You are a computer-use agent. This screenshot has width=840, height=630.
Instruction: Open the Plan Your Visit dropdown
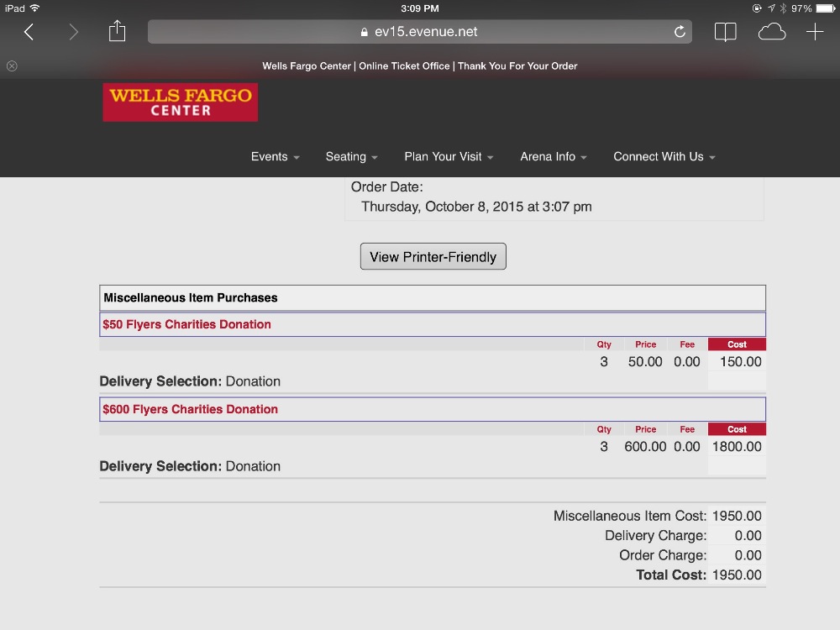[x=449, y=156]
